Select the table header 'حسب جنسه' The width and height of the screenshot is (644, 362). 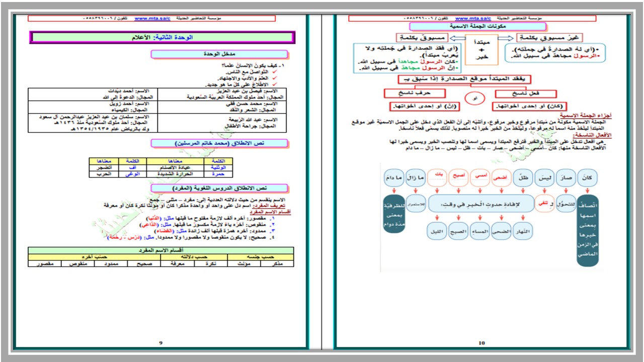pyautogui.click(x=261, y=257)
